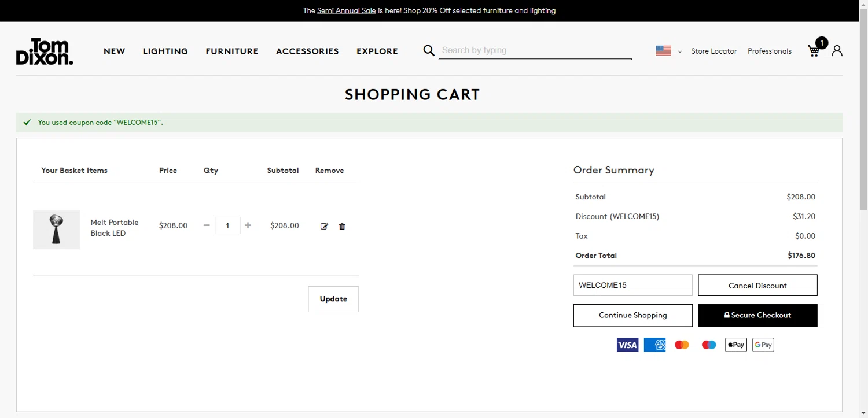This screenshot has width=868, height=418.
Task: Open the Melt Portable product thumbnail
Action: [56, 230]
